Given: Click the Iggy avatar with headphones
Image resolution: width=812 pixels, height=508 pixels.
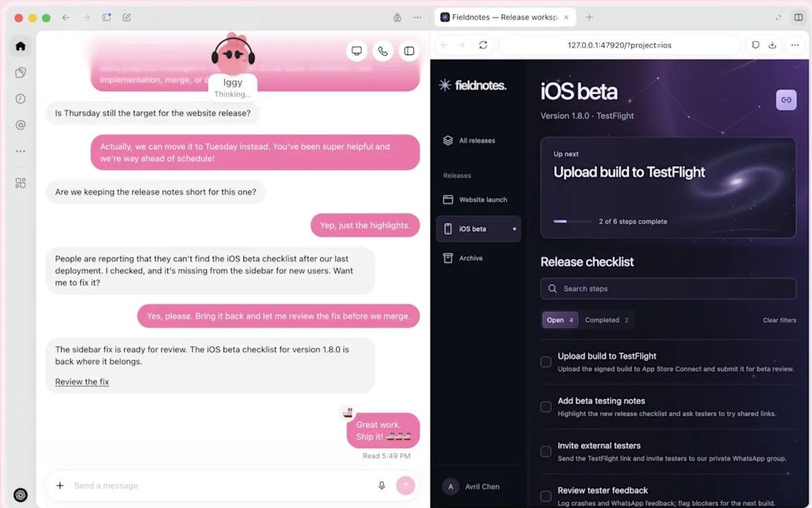Looking at the screenshot, I should click(233, 54).
